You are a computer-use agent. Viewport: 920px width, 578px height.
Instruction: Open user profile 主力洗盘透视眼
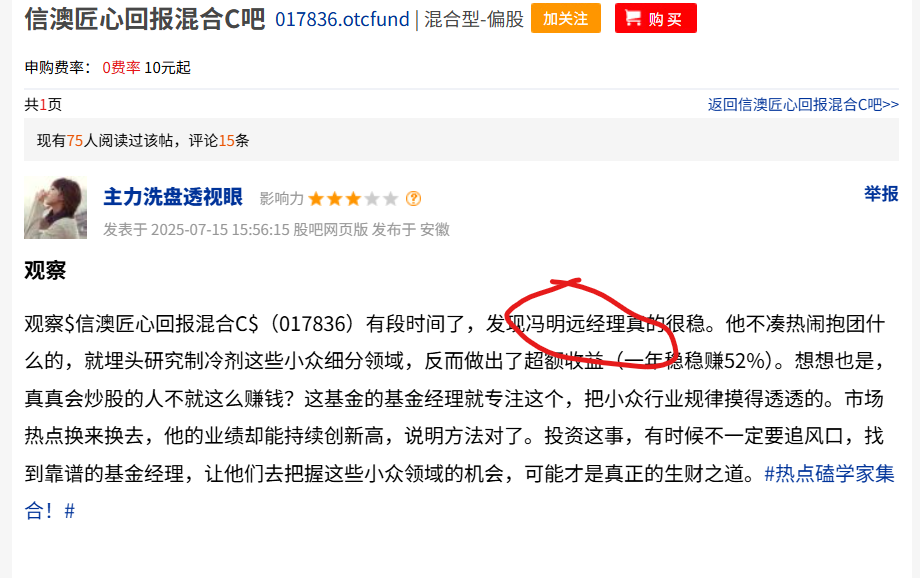(x=173, y=197)
